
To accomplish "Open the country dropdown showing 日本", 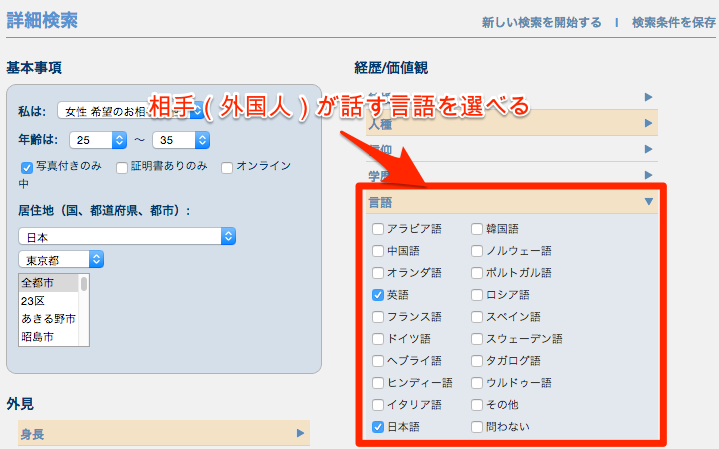I will point(127,237).
